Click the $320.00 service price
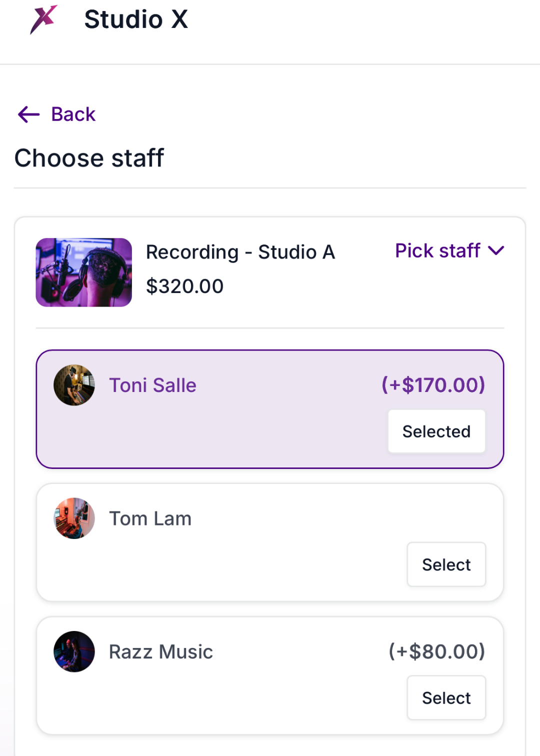The image size is (540, 756). (184, 286)
